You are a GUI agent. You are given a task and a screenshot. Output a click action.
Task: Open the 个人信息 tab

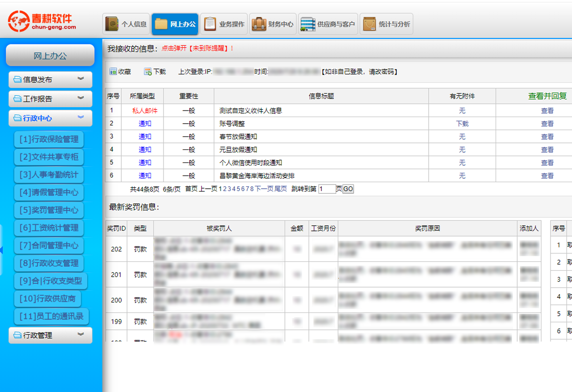coord(113,24)
